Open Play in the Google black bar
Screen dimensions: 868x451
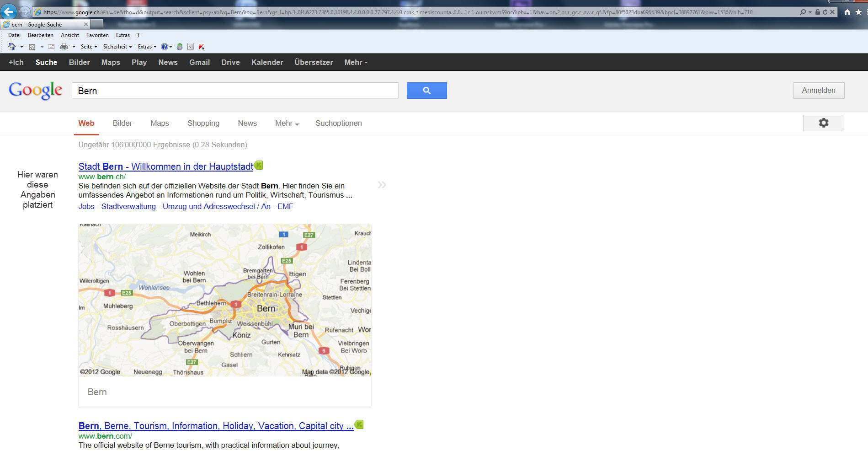tap(139, 62)
